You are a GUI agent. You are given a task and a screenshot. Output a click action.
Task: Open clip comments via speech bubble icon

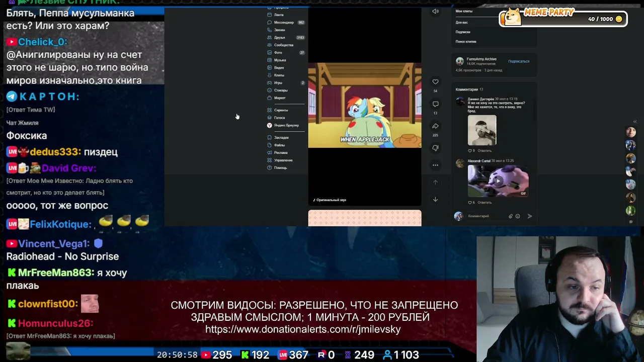point(435,104)
